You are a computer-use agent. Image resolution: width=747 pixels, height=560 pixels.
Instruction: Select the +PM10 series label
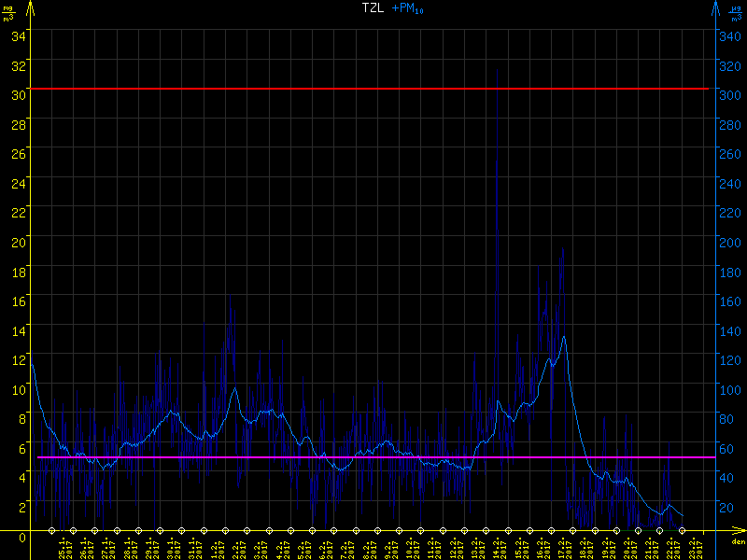407,8
